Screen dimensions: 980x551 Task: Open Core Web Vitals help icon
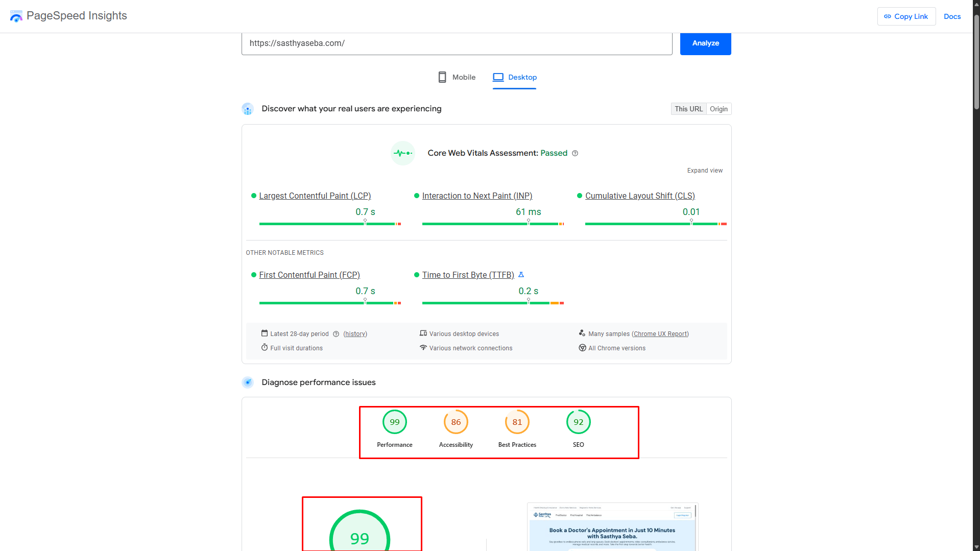(575, 153)
